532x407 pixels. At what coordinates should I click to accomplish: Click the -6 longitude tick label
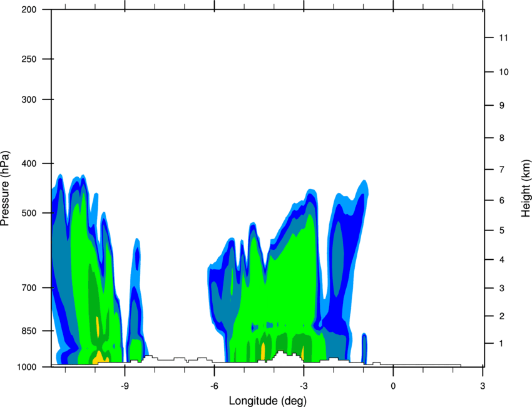214,386
